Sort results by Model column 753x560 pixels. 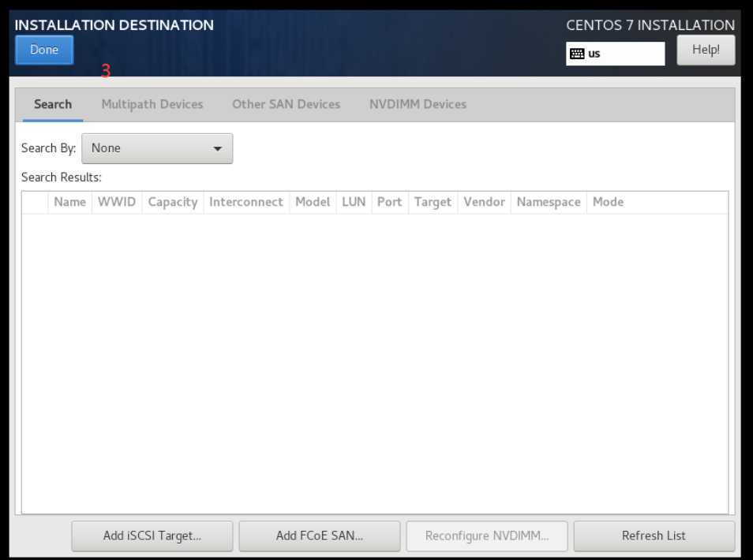pyautogui.click(x=313, y=202)
